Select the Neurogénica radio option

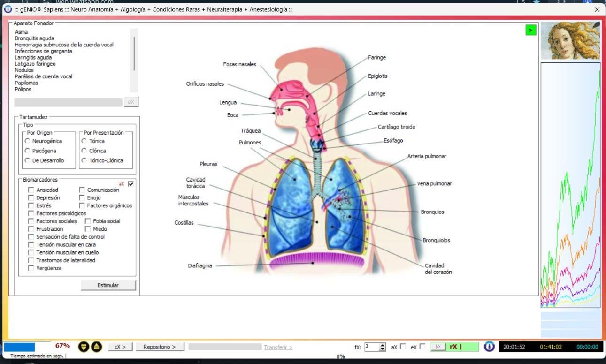point(28,141)
